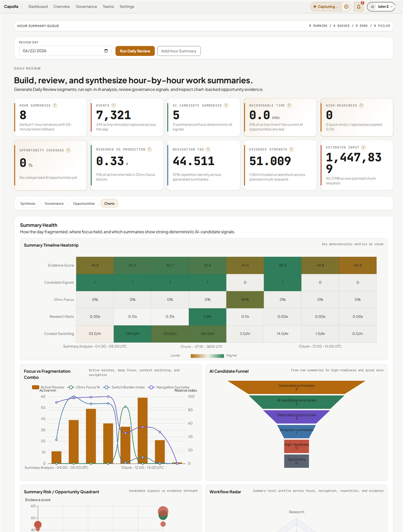This screenshot has height=532, width=403.
Task: Click the 44.511 navigation tax value
Action: coord(193,161)
